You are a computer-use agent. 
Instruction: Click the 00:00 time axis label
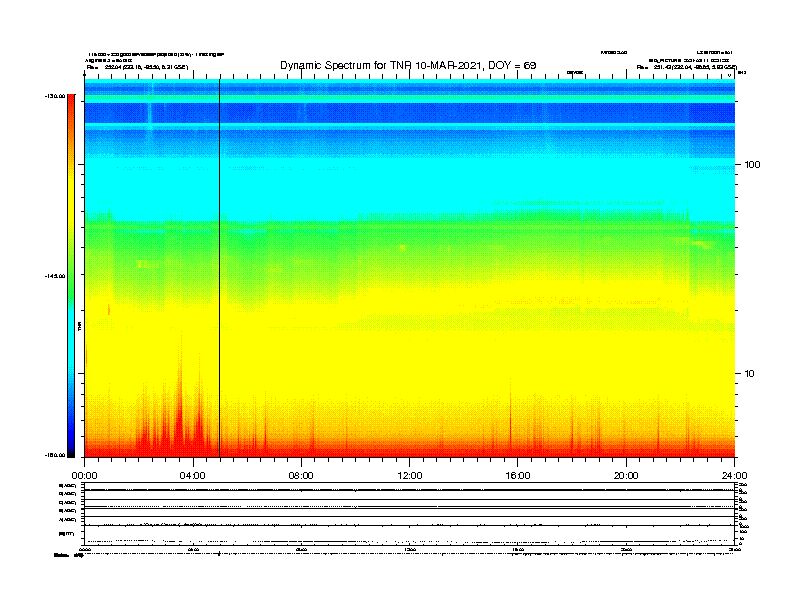coord(84,476)
